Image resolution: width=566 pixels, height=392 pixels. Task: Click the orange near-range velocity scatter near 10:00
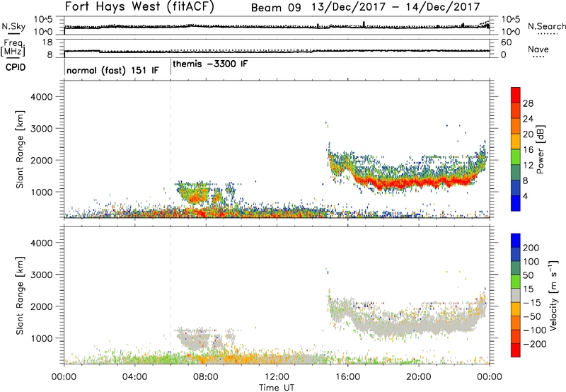click(240, 359)
